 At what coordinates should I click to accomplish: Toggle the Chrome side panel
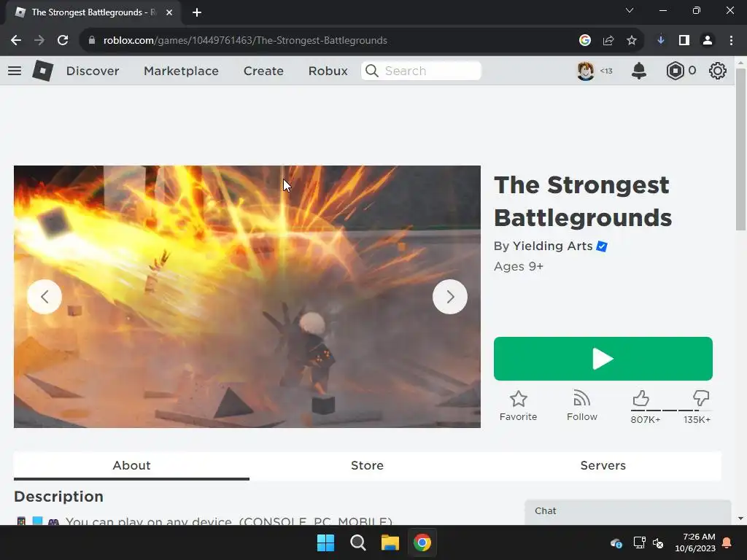[684, 41]
